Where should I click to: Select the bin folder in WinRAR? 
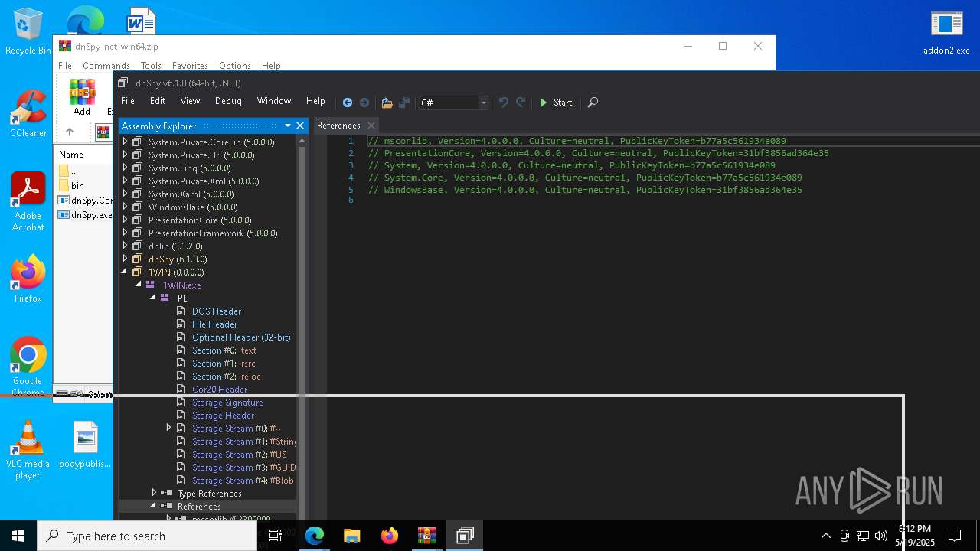[x=77, y=186]
